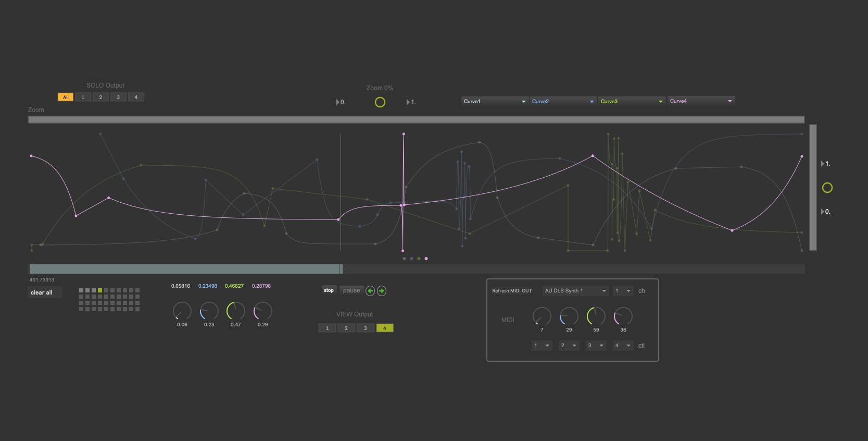Image resolution: width=868 pixels, height=441 pixels.
Task: Click the green right arrow button
Action: (382, 291)
